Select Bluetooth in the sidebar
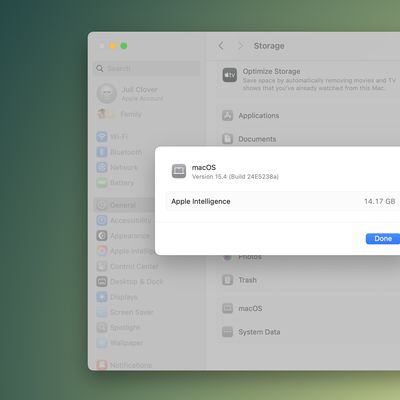 [126, 152]
